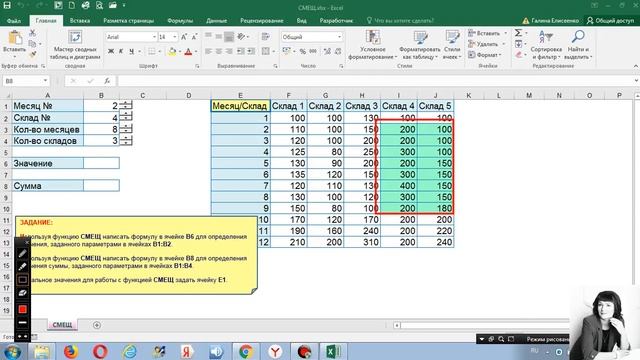
Task: Select the rectangle tool in drawing panel
Action: click(22, 280)
